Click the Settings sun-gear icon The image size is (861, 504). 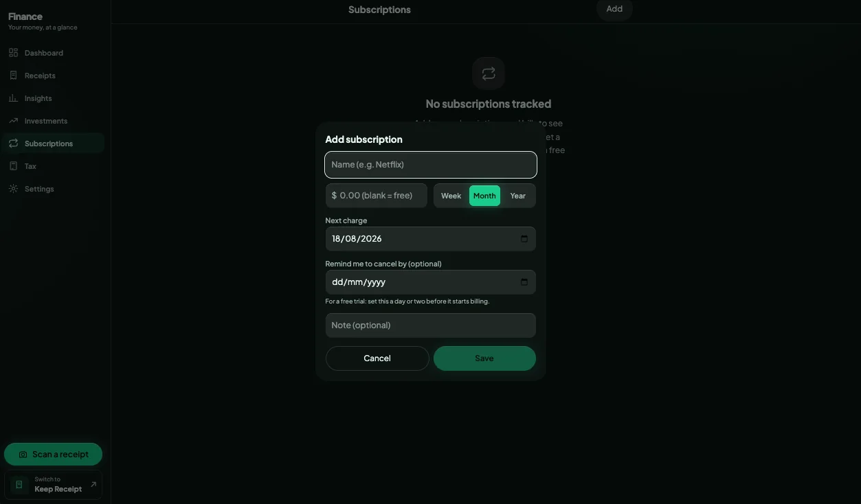13,189
